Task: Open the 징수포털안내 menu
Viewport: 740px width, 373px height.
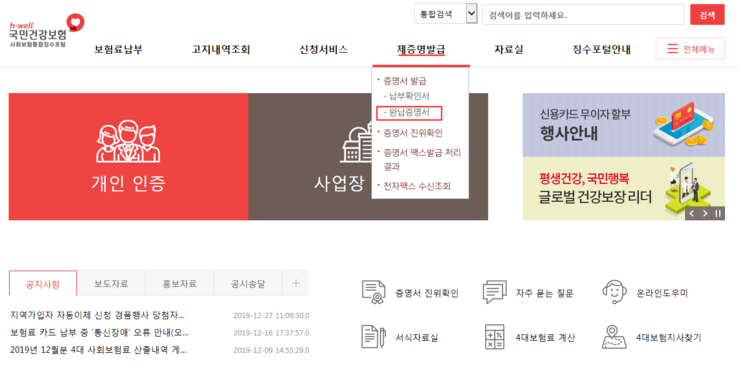Action: [x=601, y=49]
